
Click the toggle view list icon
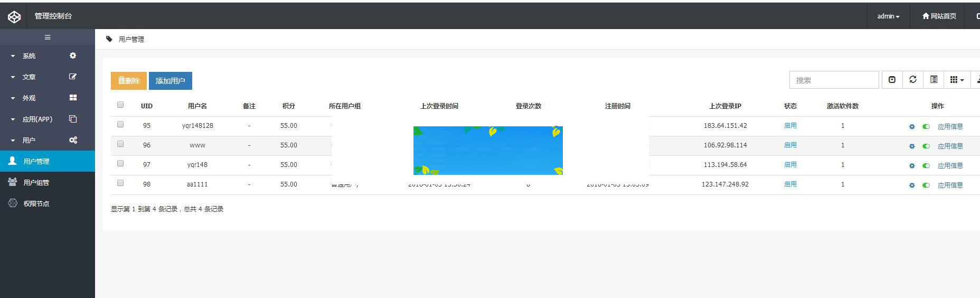click(x=934, y=80)
